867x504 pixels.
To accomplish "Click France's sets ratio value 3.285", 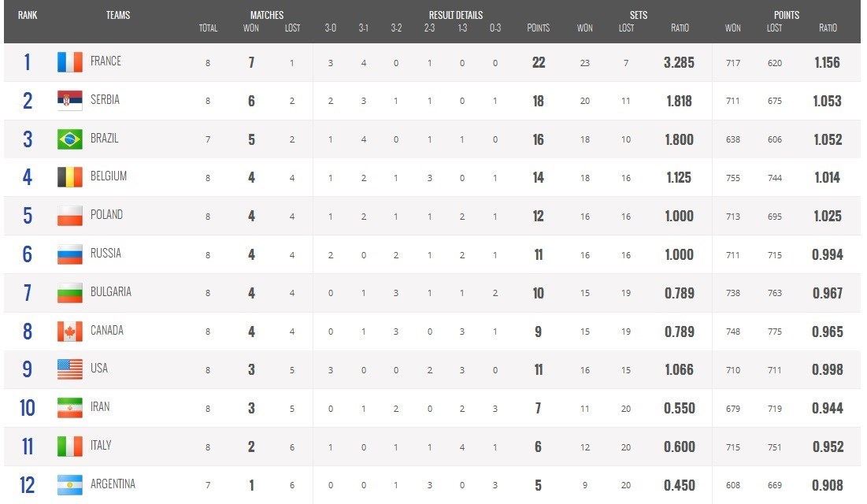I will 679,62.
